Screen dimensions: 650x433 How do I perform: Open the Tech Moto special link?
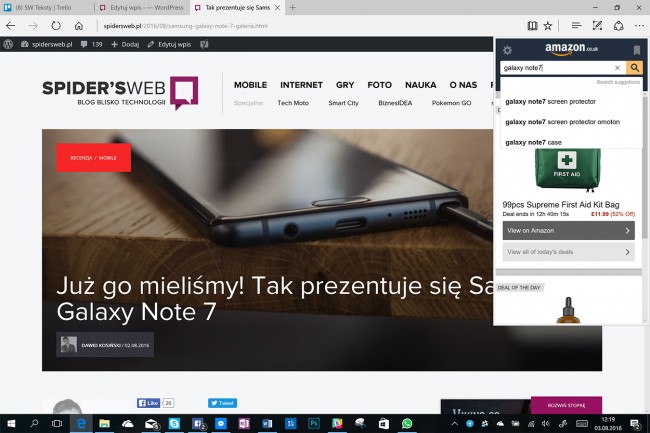point(293,103)
